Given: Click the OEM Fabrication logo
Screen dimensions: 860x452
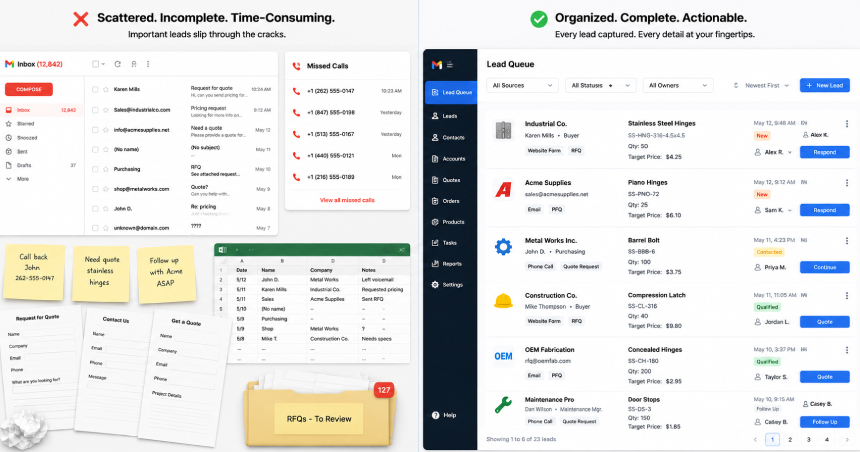Looking at the screenshot, I should tap(503, 356).
